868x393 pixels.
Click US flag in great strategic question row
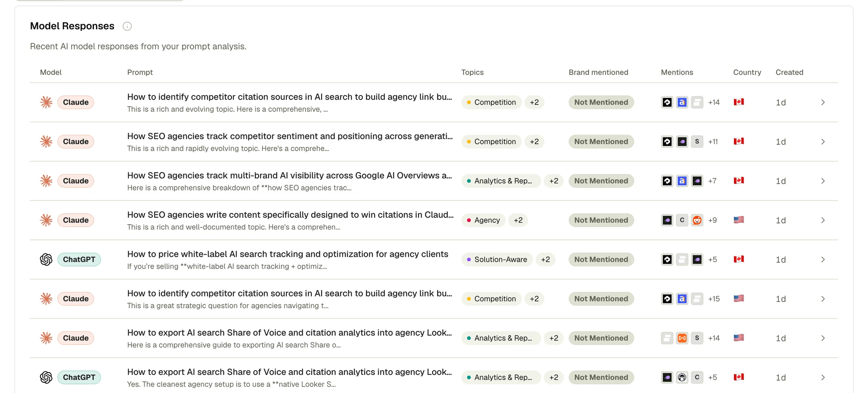739,299
